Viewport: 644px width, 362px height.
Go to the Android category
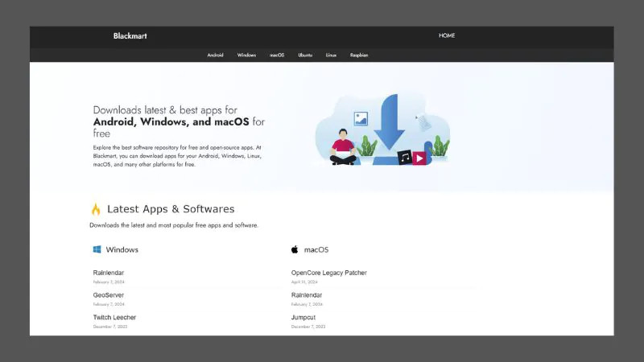[x=215, y=55]
